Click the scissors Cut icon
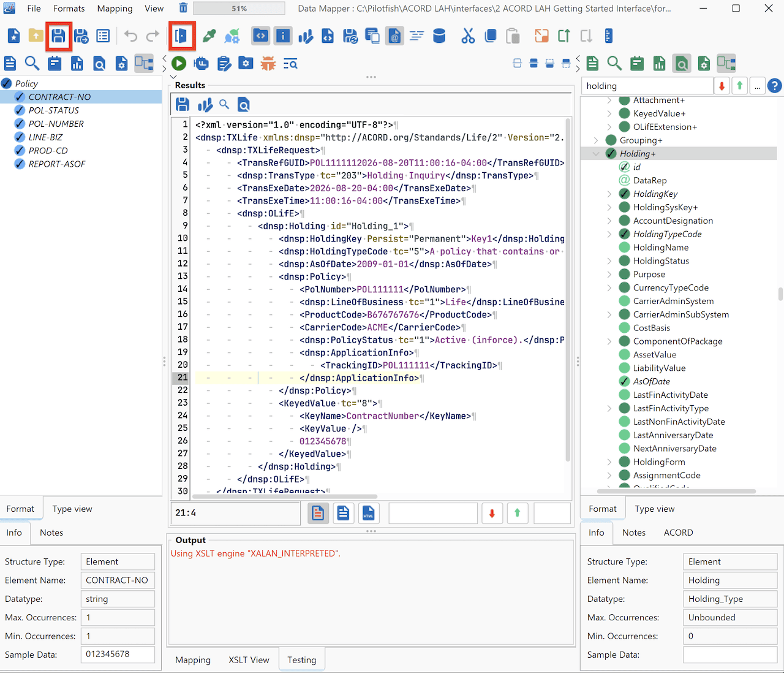784x673 pixels. 468,36
